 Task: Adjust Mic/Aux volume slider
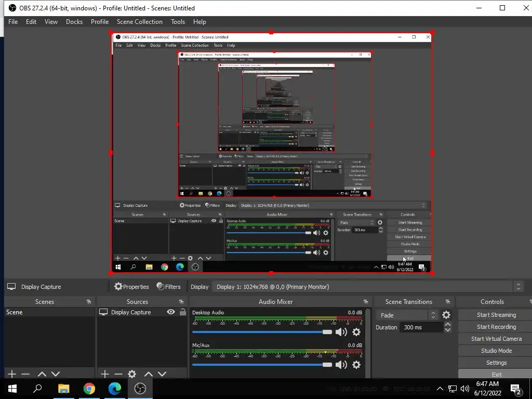coord(262,365)
